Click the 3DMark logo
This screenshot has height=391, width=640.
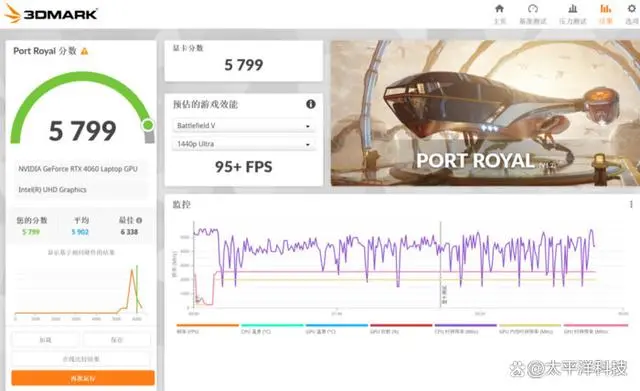pos(51,13)
